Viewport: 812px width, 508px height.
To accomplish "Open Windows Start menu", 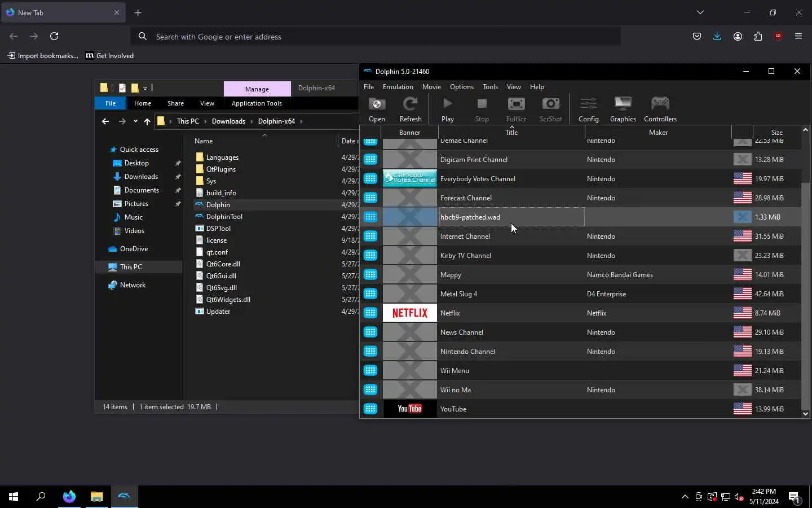I will 14,497.
